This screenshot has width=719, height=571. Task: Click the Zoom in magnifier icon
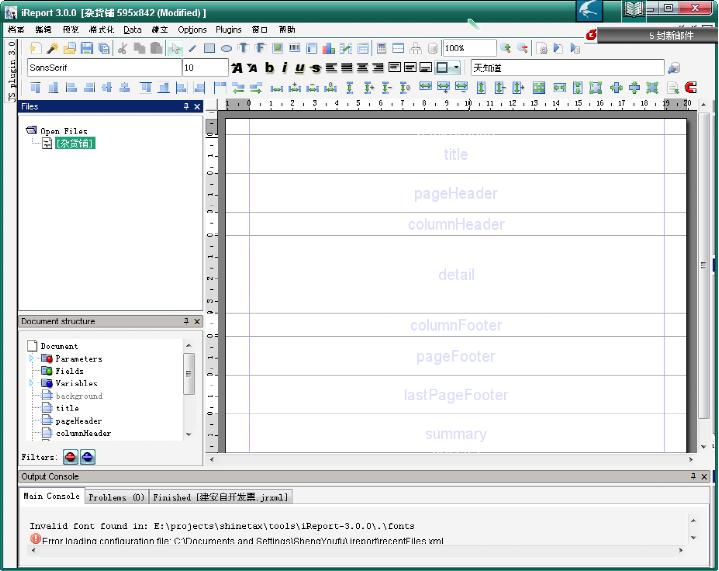[x=505, y=48]
